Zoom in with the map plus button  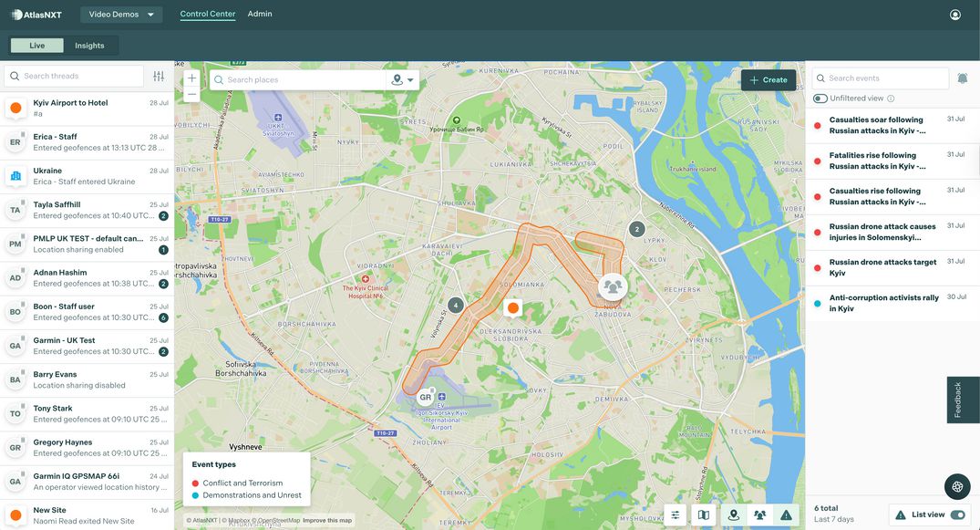point(191,78)
